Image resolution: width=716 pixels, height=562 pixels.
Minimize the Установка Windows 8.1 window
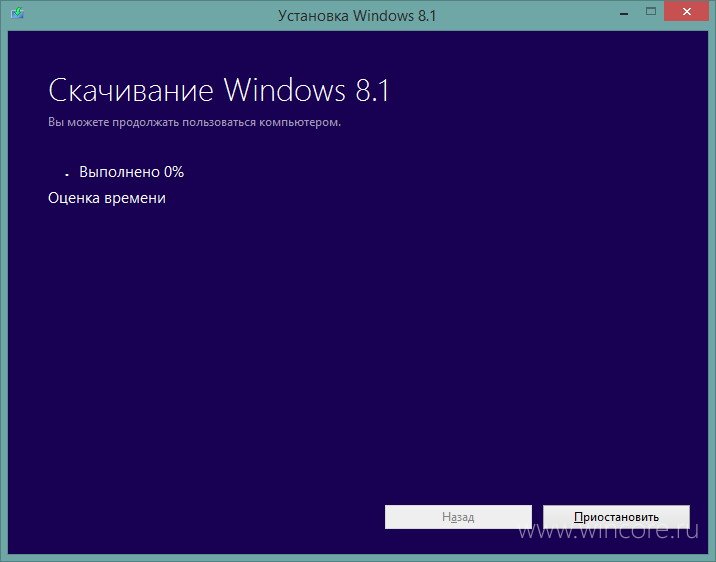coord(624,13)
